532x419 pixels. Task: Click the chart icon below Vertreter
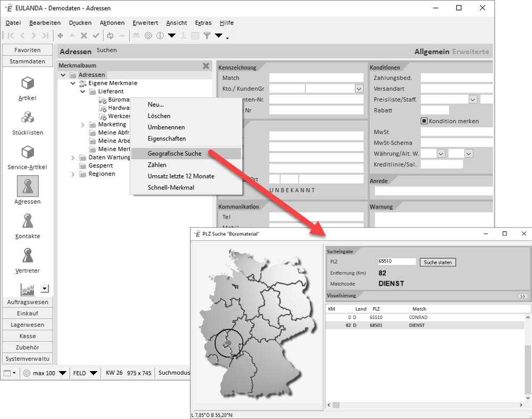(x=28, y=289)
